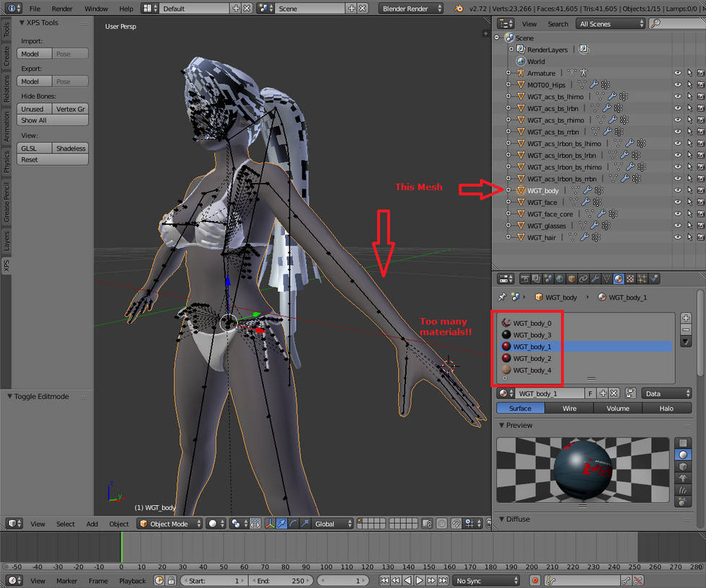
Task: Toggle visibility eye for WGT_hair
Action: point(678,237)
